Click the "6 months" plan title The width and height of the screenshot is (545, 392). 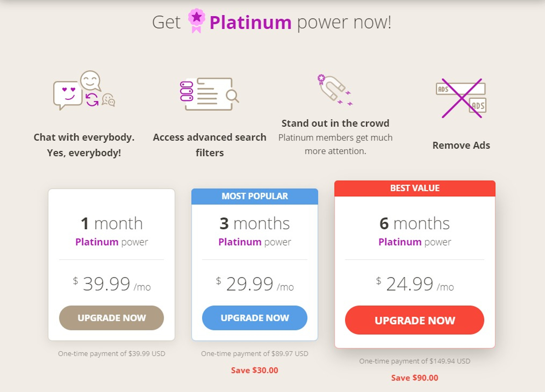tap(415, 223)
